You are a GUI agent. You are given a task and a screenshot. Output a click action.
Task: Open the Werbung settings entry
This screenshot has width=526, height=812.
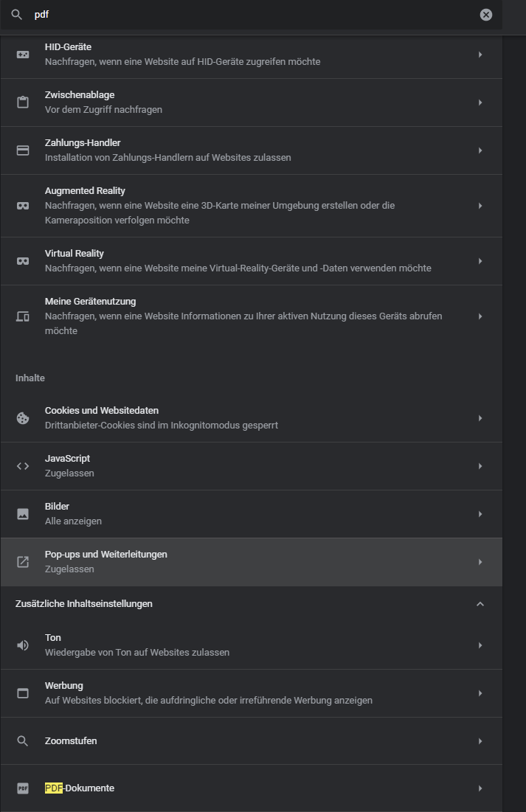pyautogui.click(x=251, y=693)
